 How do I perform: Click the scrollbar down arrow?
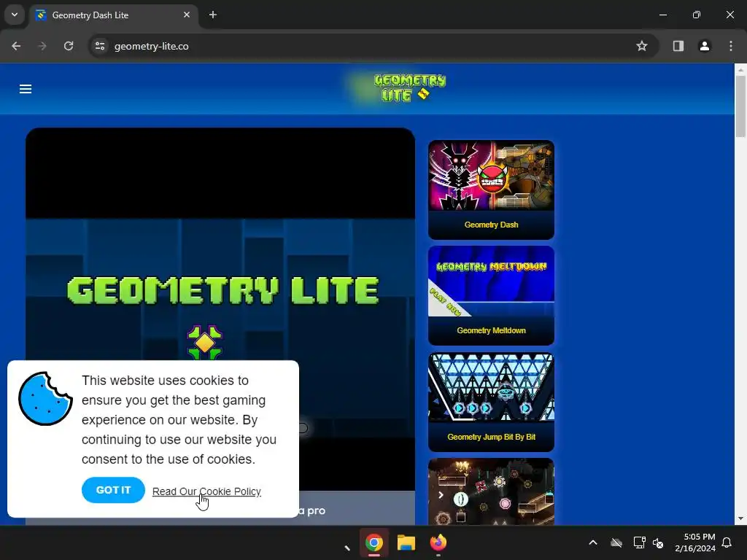[740, 518]
